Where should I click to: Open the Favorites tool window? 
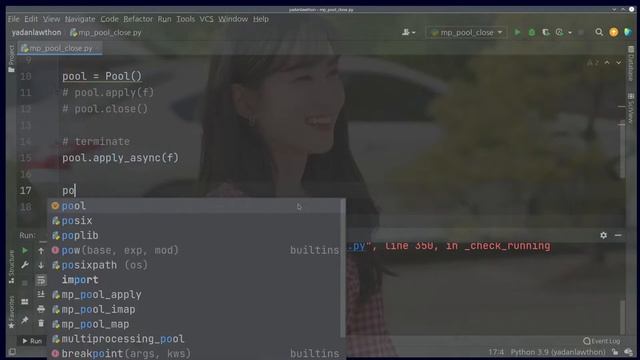click(11, 312)
